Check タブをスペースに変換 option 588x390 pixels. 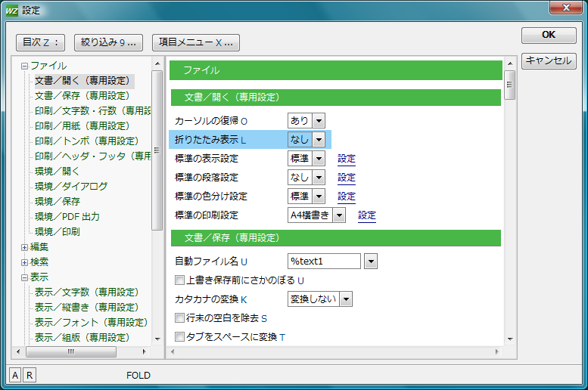coord(179,336)
